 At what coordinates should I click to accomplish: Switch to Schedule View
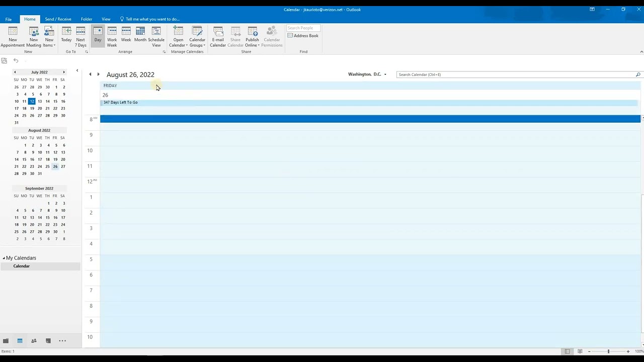(156, 37)
